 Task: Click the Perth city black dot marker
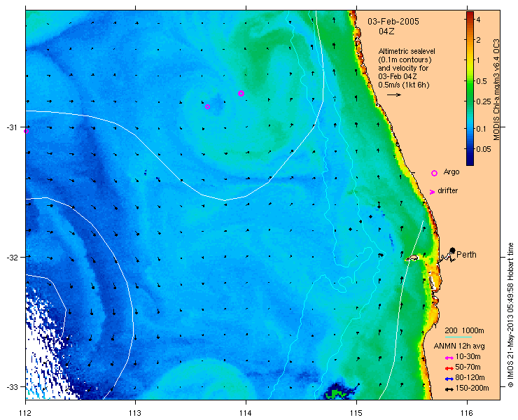point(452,250)
